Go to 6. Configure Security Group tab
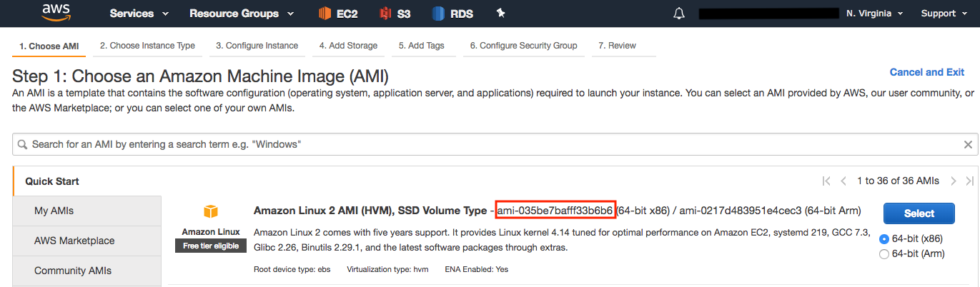The width and height of the screenshot is (980, 287). 524,46
